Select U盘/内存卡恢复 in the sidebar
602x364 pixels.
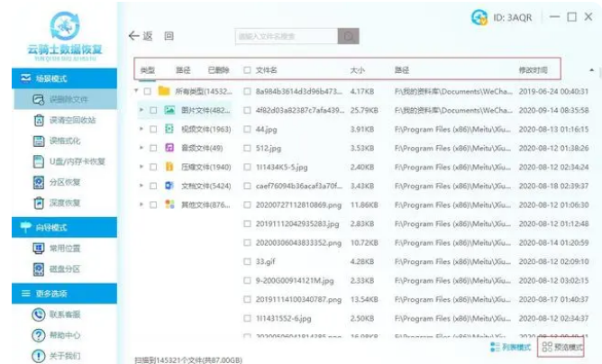(69, 161)
